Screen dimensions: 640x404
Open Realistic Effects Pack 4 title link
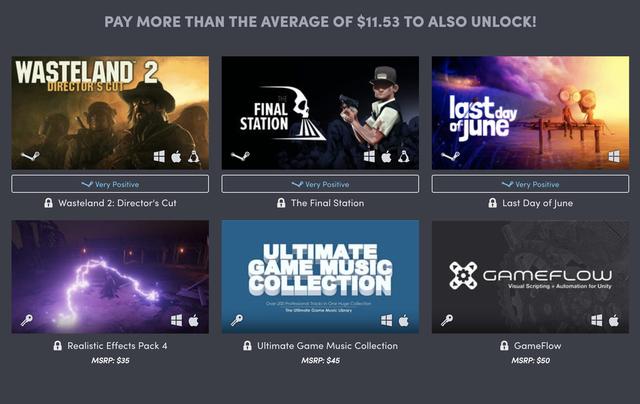point(117,346)
